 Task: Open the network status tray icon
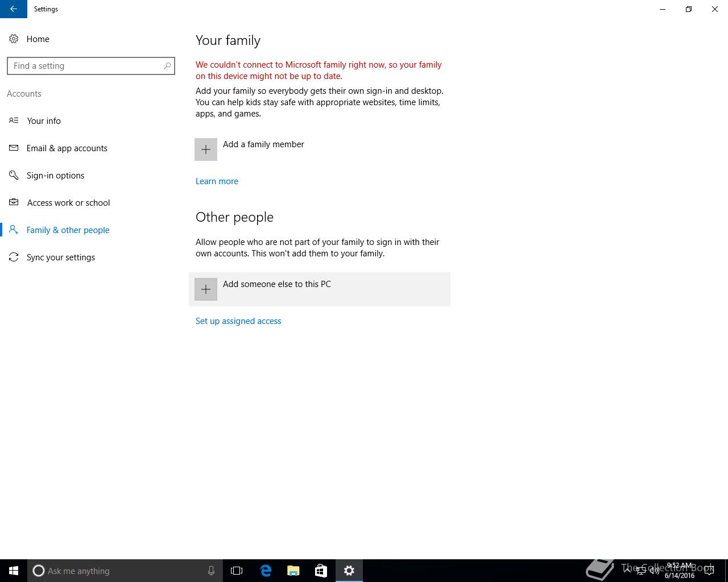pyautogui.click(x=642, y=571)
